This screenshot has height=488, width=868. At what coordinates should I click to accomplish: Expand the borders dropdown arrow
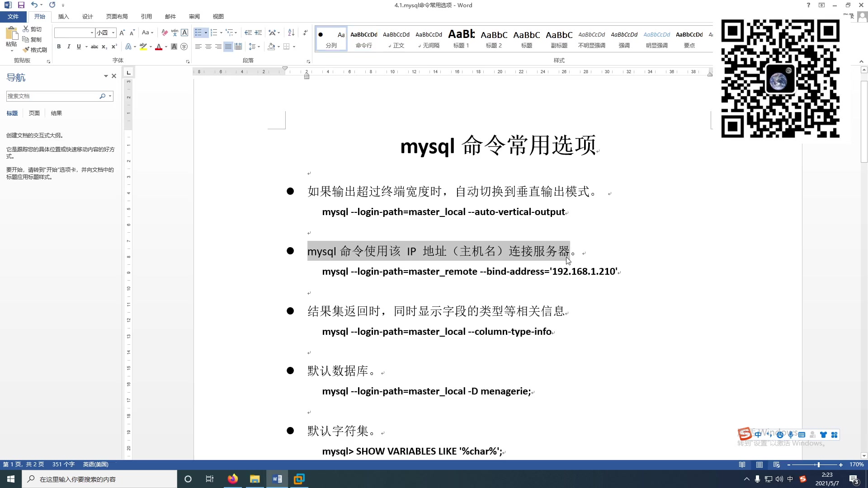pyautogui.click(x=294, y=47)
